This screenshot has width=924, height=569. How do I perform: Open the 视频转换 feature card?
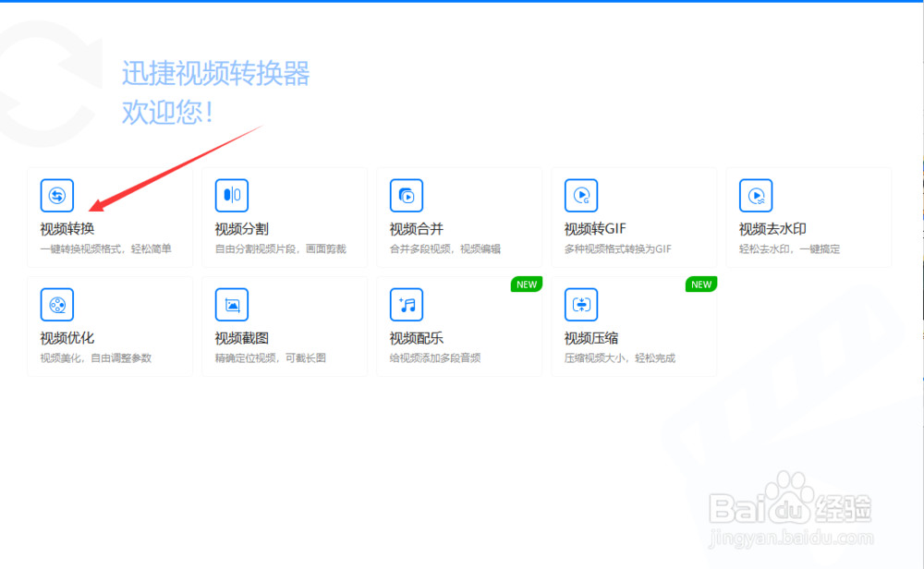111,217
